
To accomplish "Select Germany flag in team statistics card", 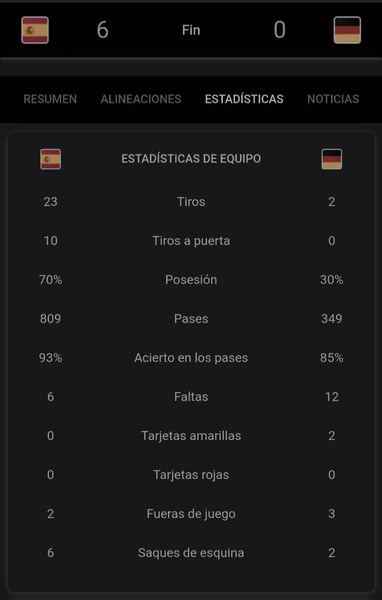I will 331,159.
